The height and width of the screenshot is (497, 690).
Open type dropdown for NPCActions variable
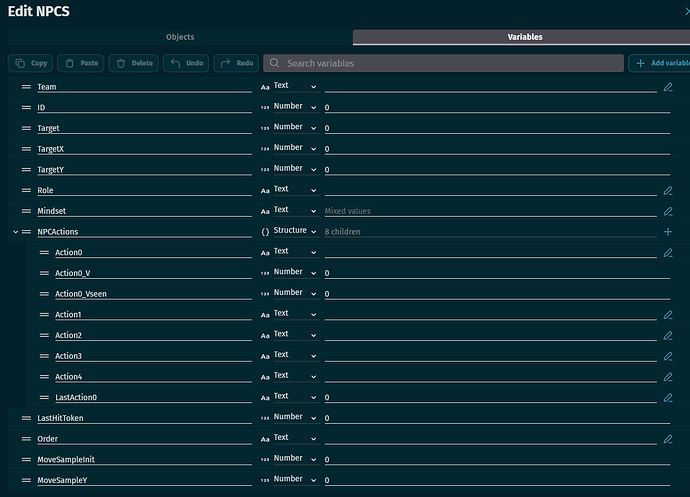coord(295,231)
